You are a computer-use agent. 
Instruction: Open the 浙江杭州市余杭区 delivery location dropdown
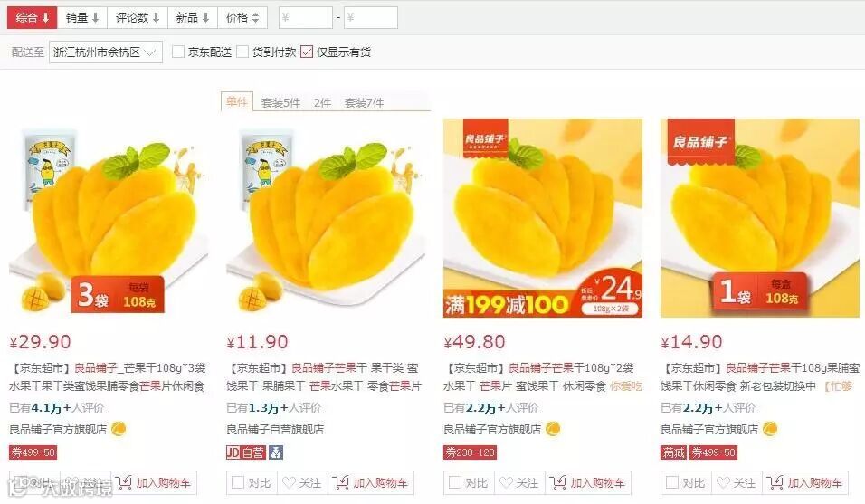pyautogui.click(x=105, y=52)
